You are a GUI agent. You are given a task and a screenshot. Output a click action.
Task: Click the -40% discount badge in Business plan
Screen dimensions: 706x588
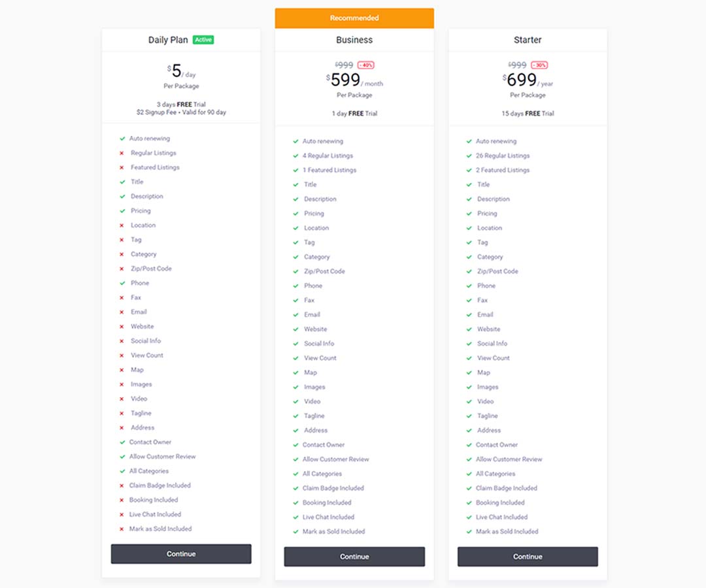coord(366,65)
